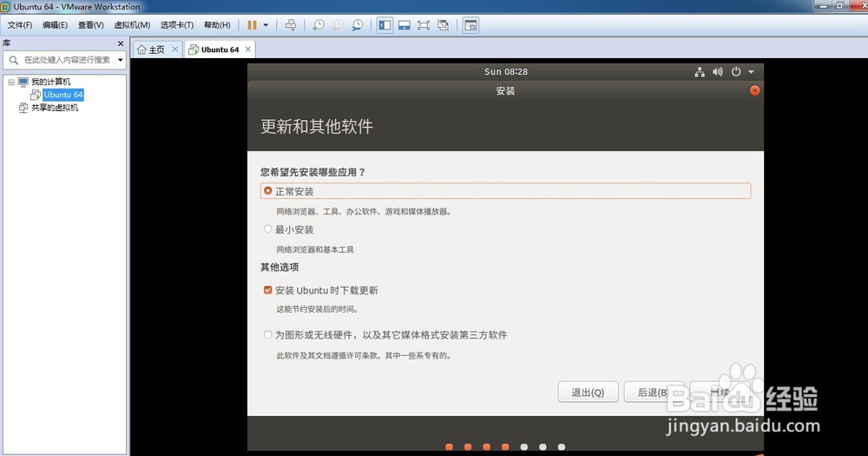This screenshot has width=868, height=456.
Task: Open the 虚拟机(M) menu
Action: [x=132, y=25]
